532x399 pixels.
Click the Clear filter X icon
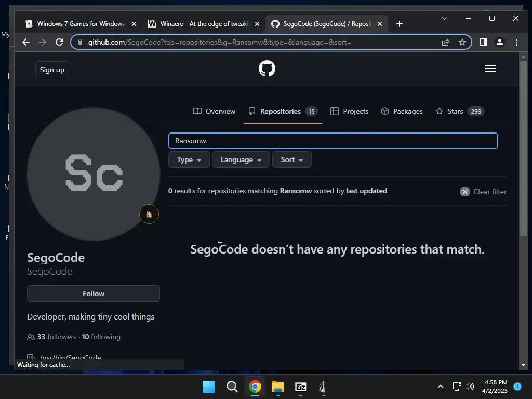[x=465, y=192]
